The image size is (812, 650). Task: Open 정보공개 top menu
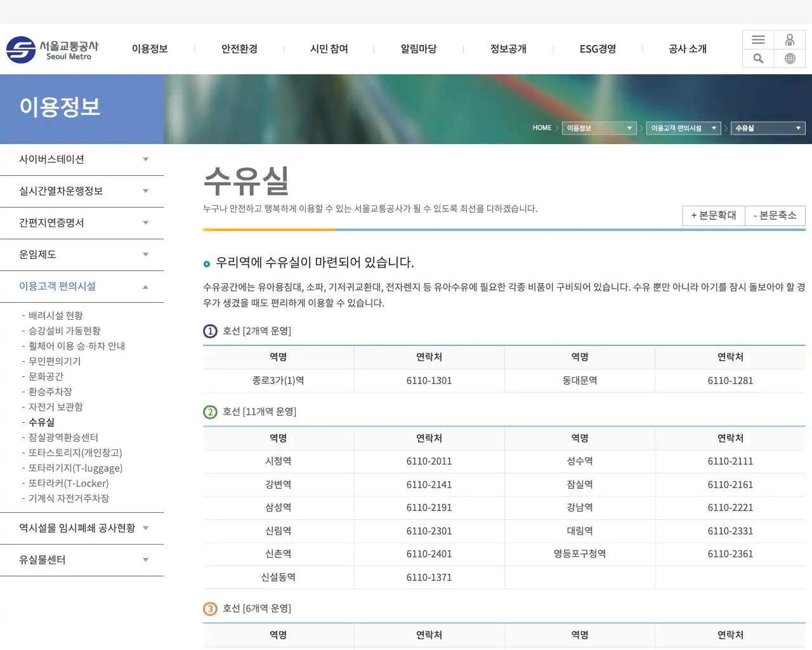click(508, 49)
